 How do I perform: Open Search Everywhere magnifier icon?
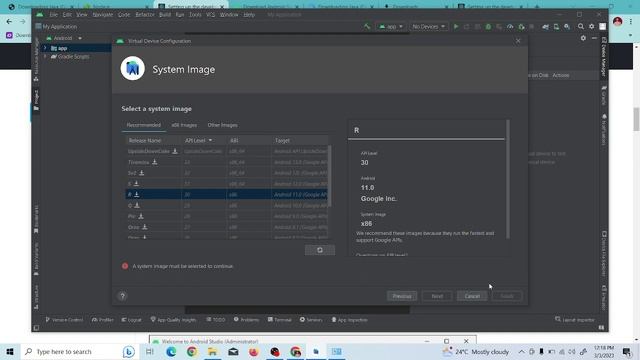pos(581,27)
